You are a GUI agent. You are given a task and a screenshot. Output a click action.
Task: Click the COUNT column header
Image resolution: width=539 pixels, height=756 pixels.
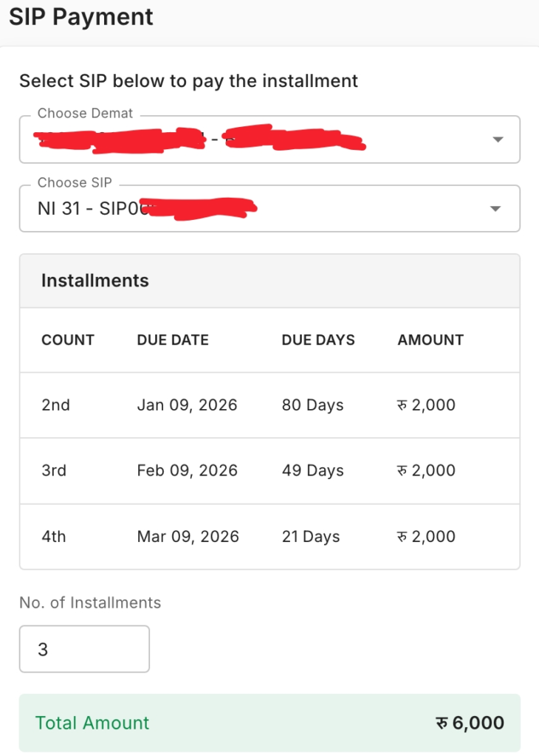tap(68, 340)
